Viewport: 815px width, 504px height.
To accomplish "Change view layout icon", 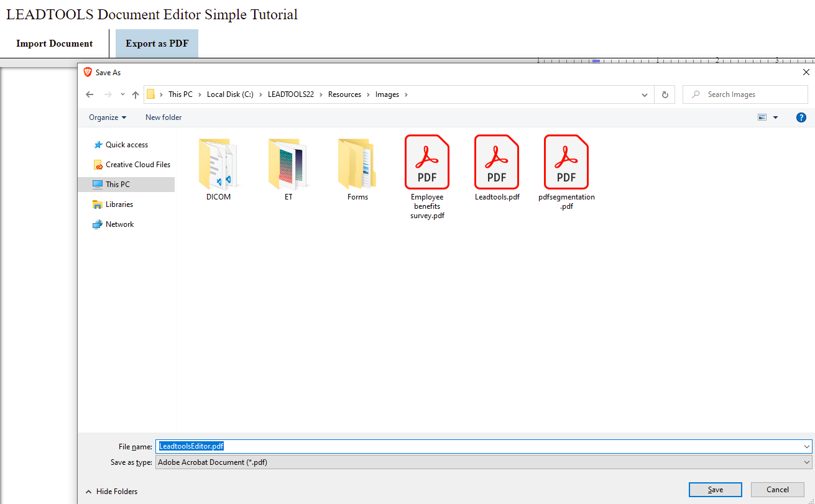I will coord(762,117).
